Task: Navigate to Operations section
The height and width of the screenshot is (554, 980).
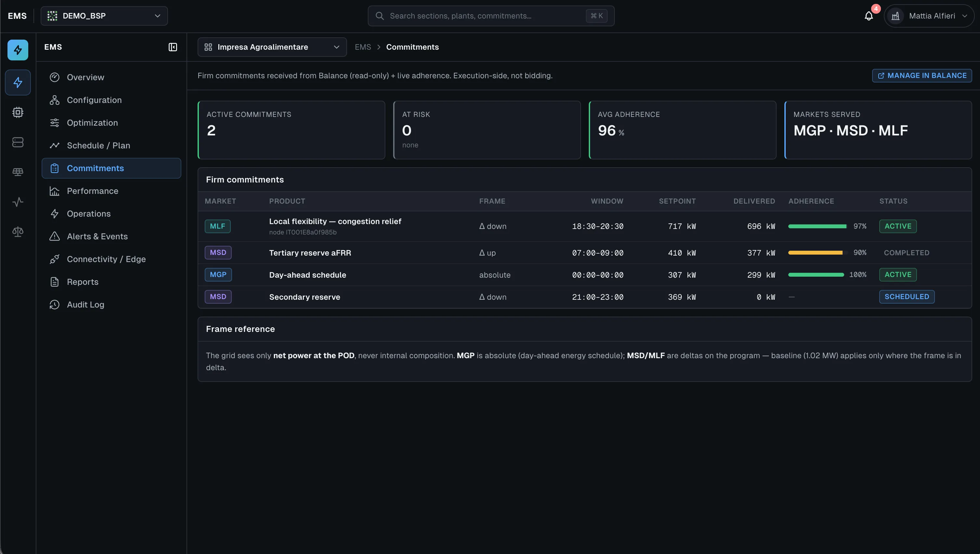Action: pyautogui.click(x=111, y=213)
